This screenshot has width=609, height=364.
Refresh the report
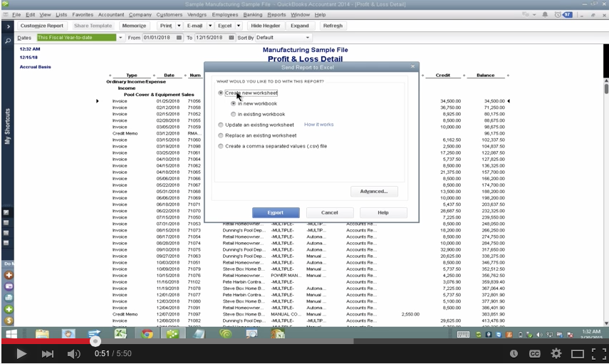333,26
